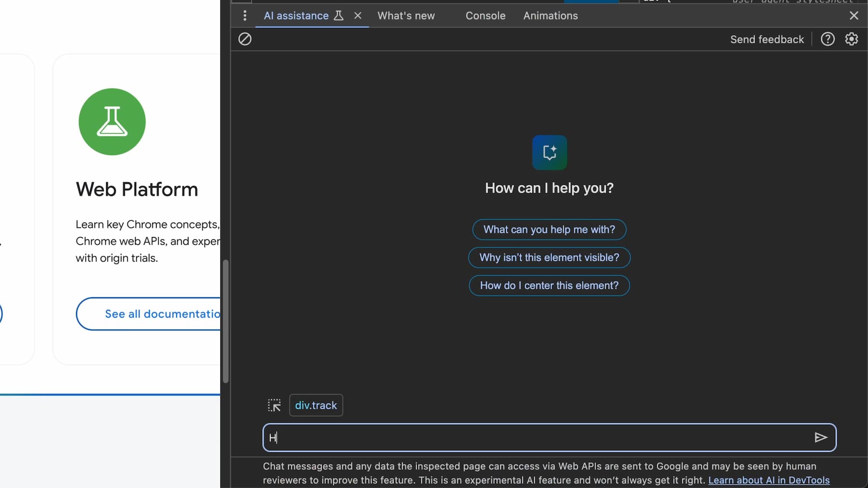Click the div.track element chip
This screenshot has width=868, height=488.
316,405
